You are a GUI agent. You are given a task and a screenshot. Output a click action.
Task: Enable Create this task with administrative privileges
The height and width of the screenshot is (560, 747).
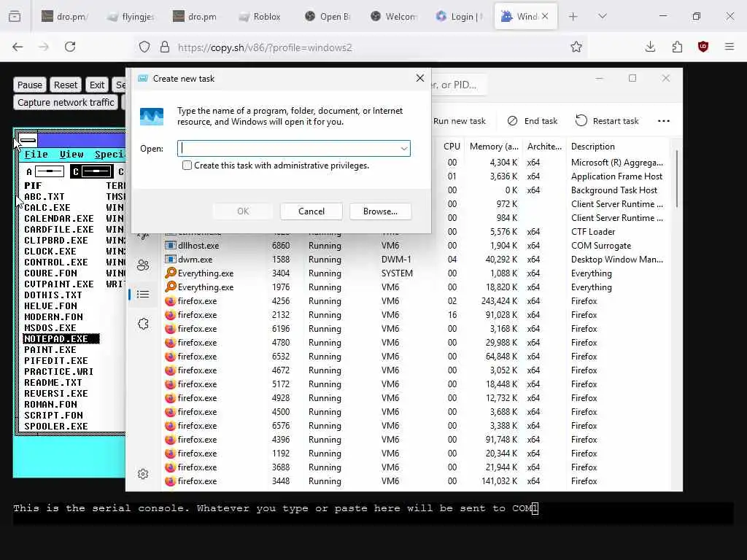coord(187,166)
